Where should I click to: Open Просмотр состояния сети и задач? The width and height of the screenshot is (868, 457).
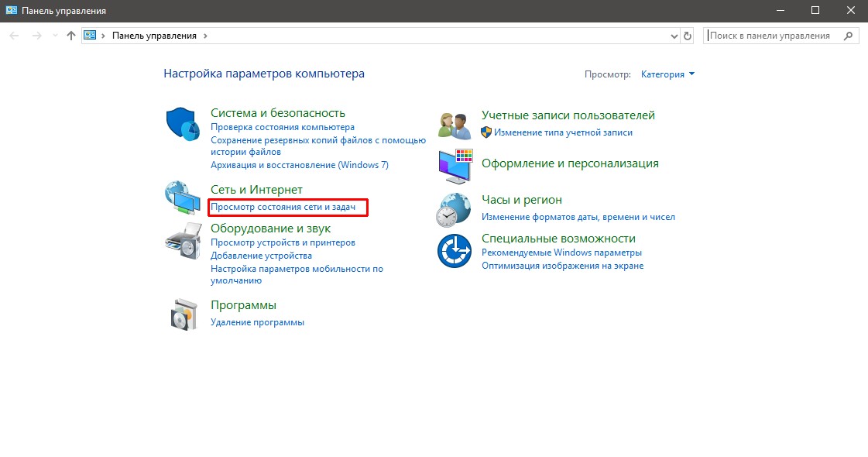pyautogui.click(x=283, y=207)
